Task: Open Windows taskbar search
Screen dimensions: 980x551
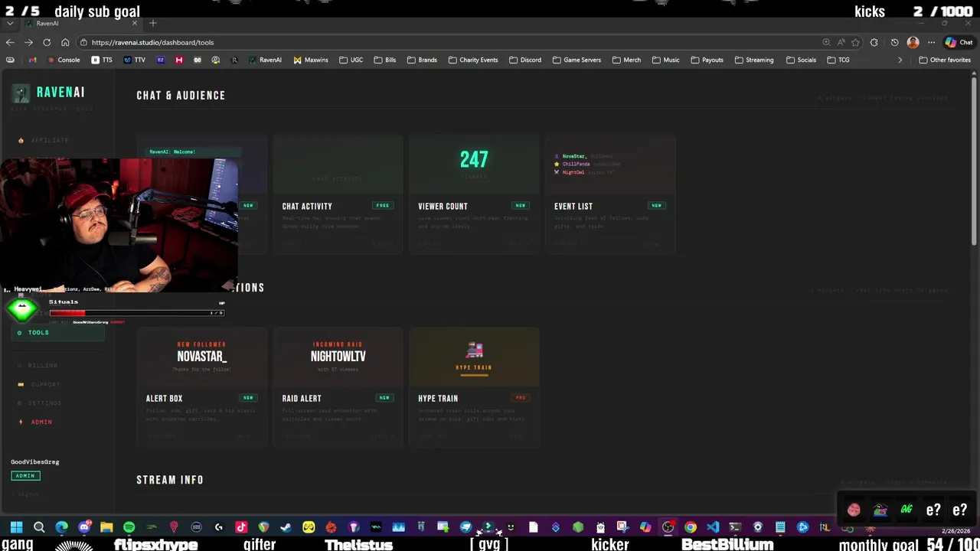Action: (x=39, y=527)
